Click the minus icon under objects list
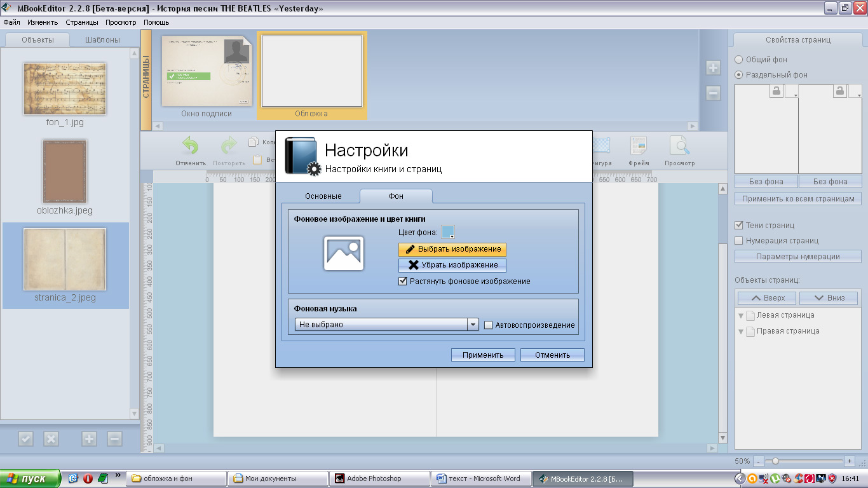 point(114,438)
